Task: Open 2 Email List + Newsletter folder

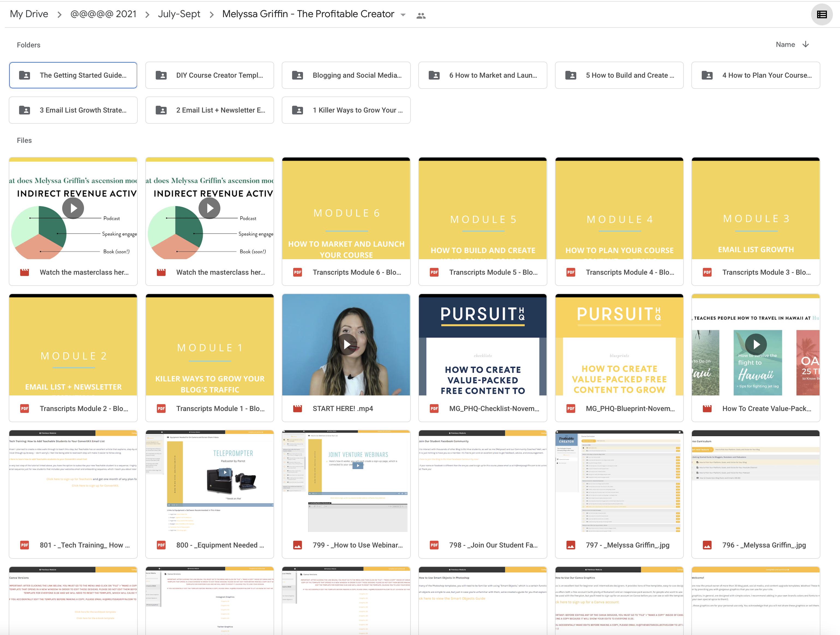Action: click(210, 110)
